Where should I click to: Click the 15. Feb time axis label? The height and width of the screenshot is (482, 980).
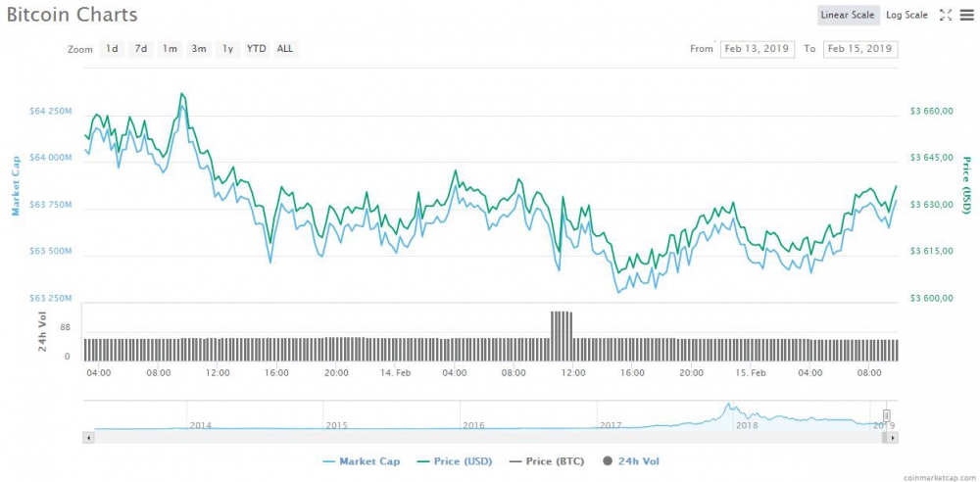[x=750, y=372]
